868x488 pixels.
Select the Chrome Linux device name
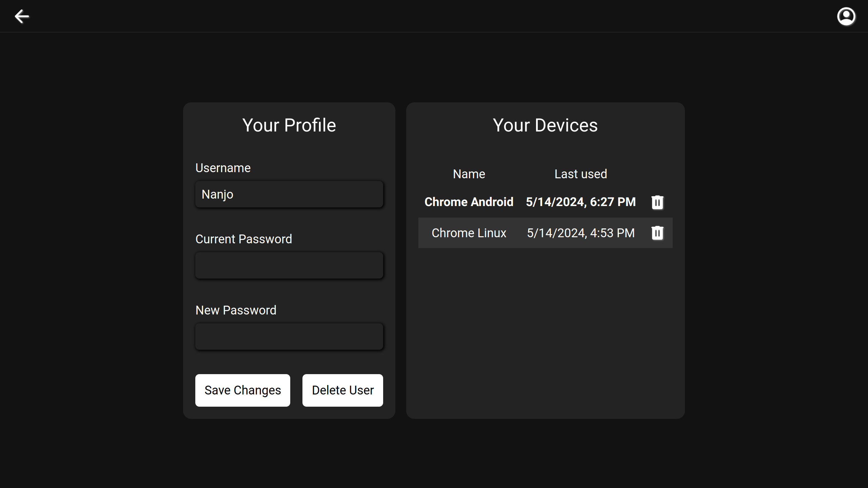[x=469, y=233]
